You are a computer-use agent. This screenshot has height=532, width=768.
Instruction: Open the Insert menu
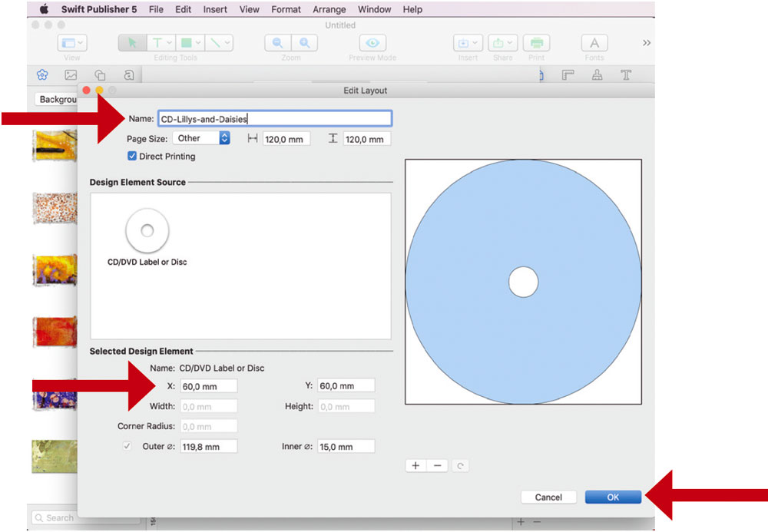[x=215, y=9]
